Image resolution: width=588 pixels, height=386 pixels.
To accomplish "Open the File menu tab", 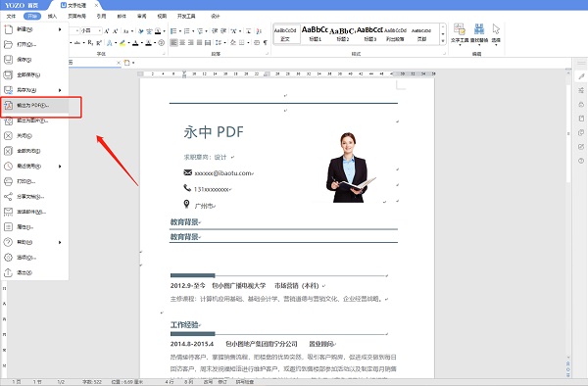I will [11, 16].
